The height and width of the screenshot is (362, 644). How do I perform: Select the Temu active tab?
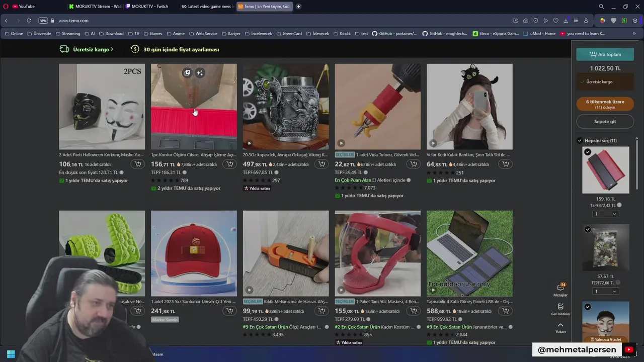264,7
